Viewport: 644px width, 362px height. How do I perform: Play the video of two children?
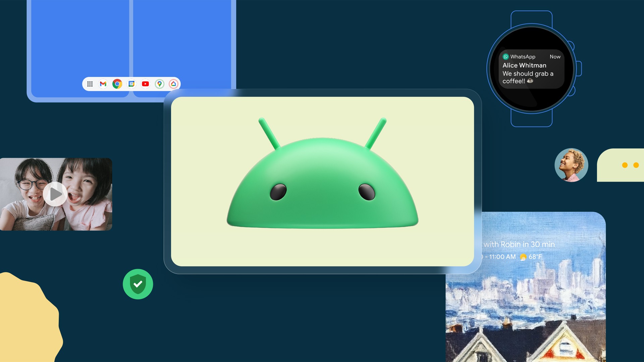coord(55,194)
